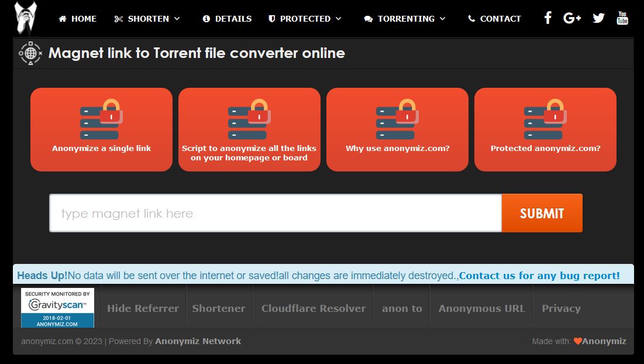Screen dimensions: 644x364
Task: Open the Shortener footer link
Action: [x=219, y=308]
